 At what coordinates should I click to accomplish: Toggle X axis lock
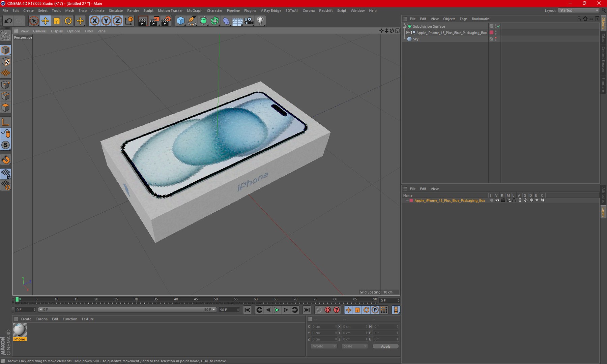[95, 21]
